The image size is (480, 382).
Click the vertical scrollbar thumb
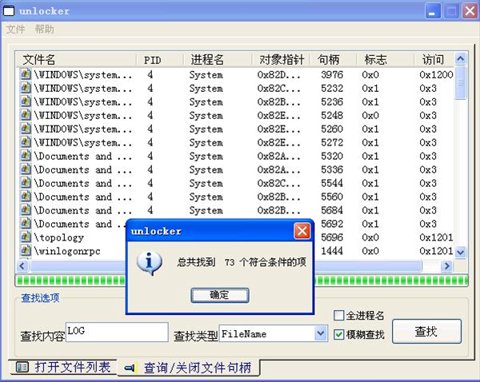coord(460,83)
